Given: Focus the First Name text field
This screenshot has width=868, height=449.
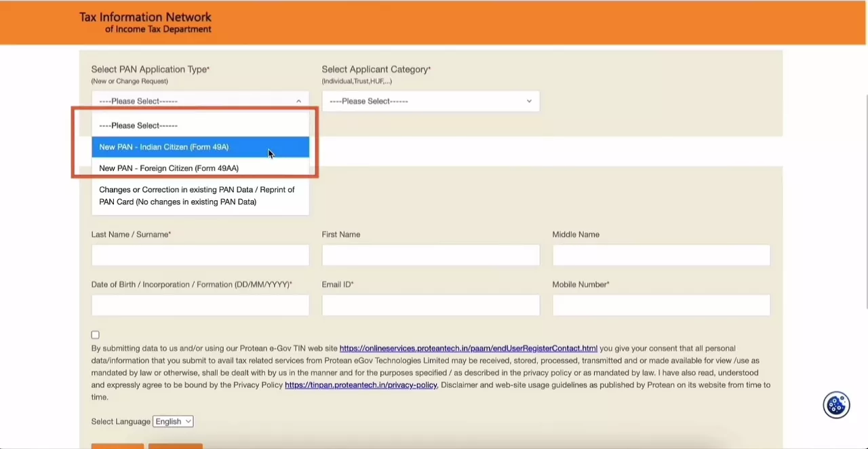Looking at the screenshot, I should coord(431,255).
